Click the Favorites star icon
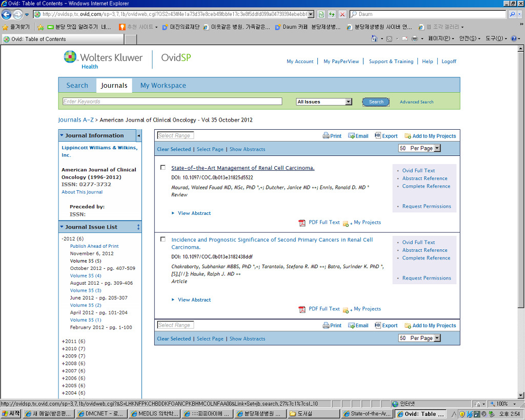The height and width of the screenshot is (420, 525). [5, 27]
